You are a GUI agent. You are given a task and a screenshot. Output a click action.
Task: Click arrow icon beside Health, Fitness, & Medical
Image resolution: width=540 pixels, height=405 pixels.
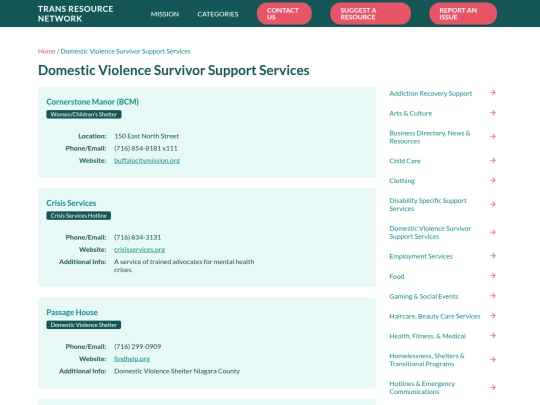point(493,335)
